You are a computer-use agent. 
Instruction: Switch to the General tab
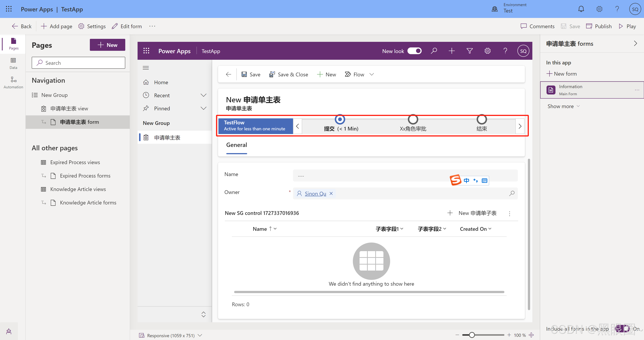click(x=237, y=145)
